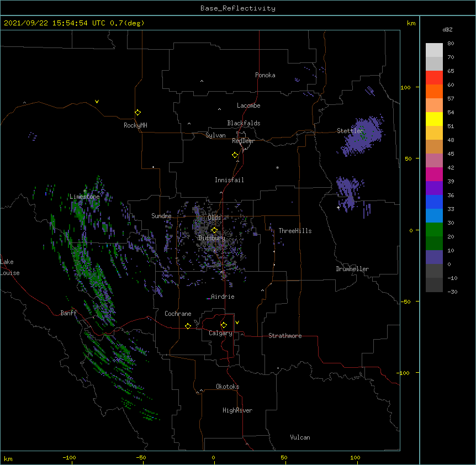
Task: Click the 65 dBZ red color swatch
Action: click(x=434, y=77)
